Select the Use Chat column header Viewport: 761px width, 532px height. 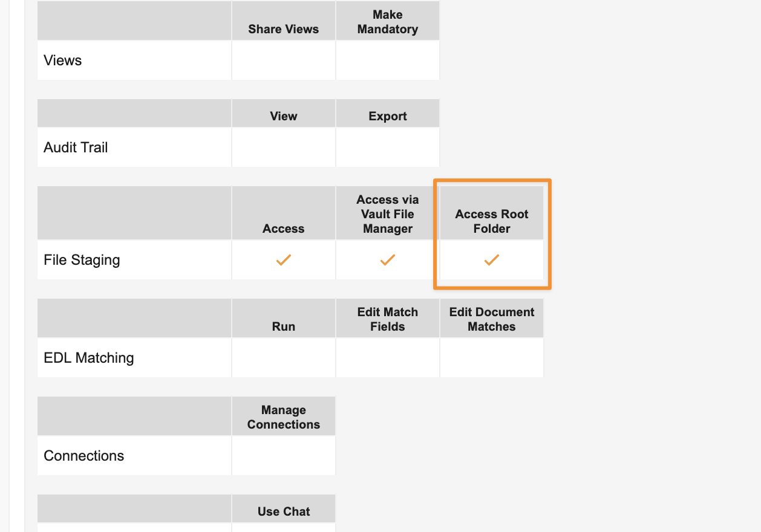[283, 511]
